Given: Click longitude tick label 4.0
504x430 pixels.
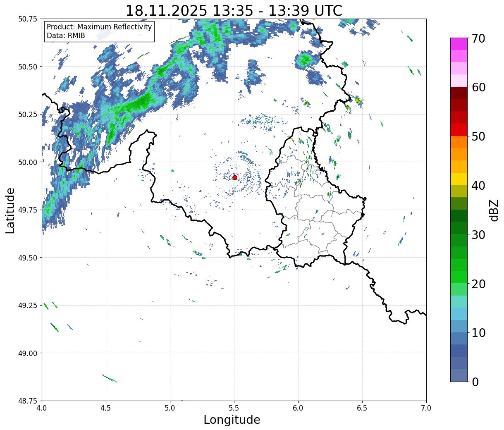Looking at the screenshot, I should pyautogui.click(x=42, y=408).
